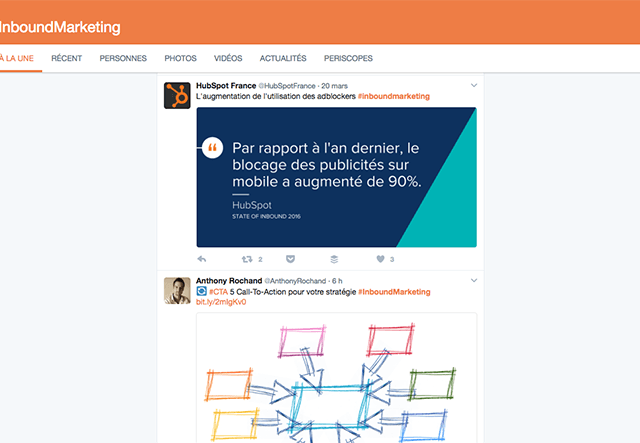Expand Anthony Rochand tweet options chevron
This screenshot has height=443, width=640.
[474, 280]
